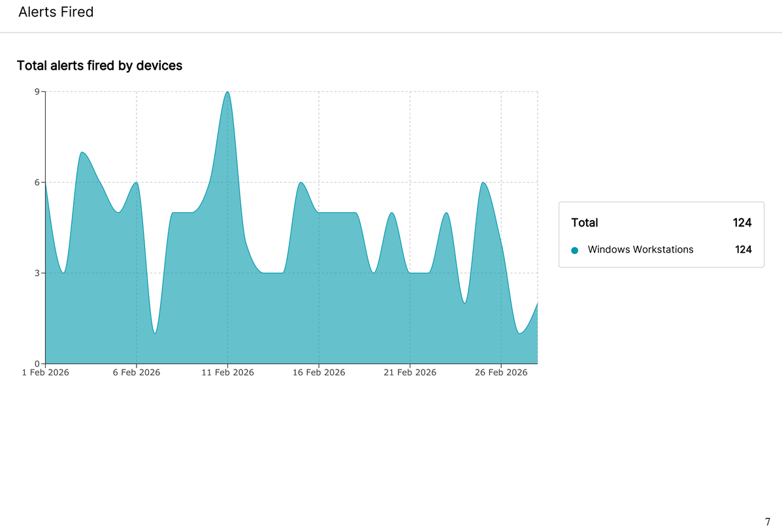Click the y-axis label 0
784x532 pixels.
tap(37, 364)
